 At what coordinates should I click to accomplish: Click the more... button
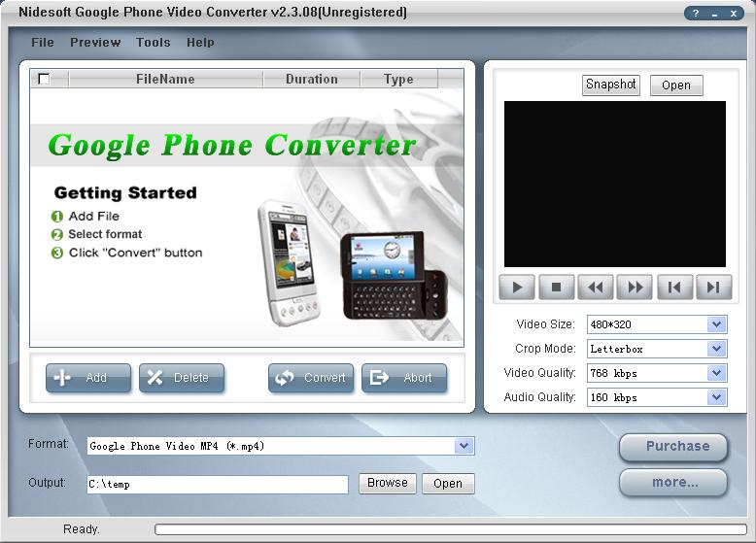pyautogui.click(x=673, y=483)
